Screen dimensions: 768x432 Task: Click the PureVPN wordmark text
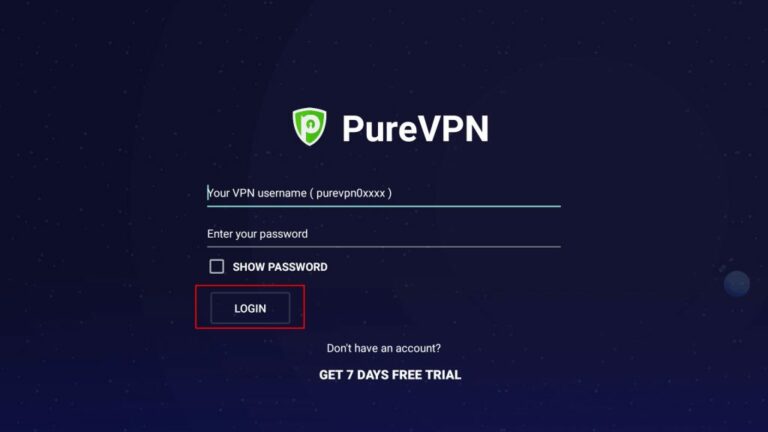tap(415, 128)
